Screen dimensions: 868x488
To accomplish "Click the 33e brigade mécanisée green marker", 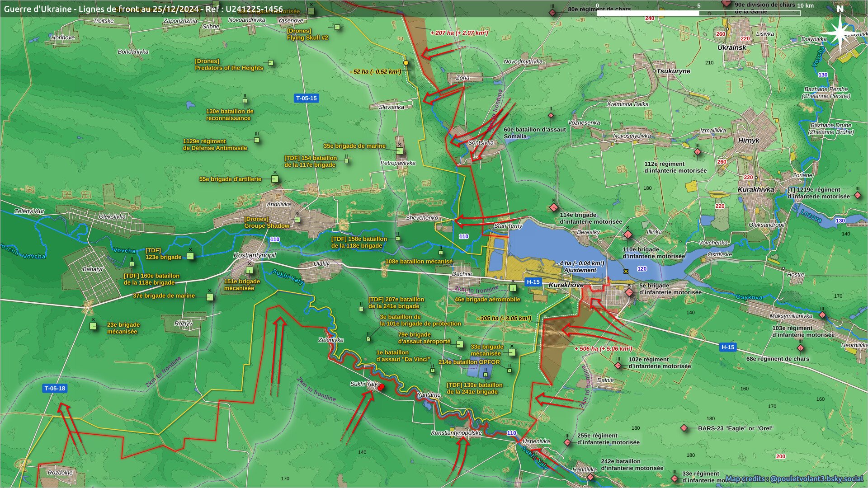I will (x=512, y=352).
